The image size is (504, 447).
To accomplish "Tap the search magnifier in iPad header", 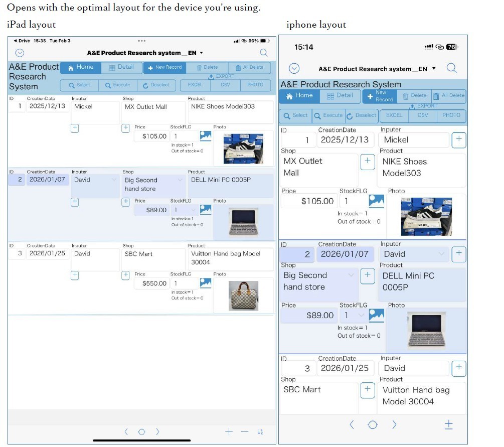I will tap(264, 53).
